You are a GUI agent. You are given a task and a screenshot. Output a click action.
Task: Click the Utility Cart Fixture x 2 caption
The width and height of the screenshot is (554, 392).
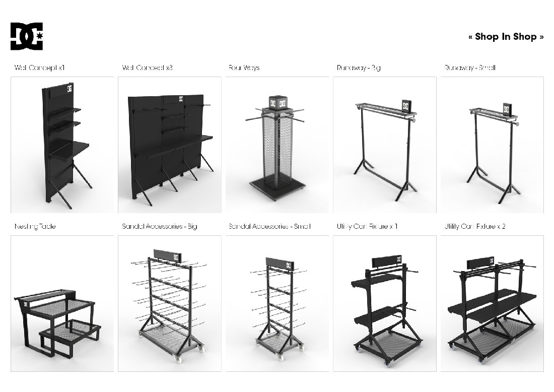click(475, 226)
